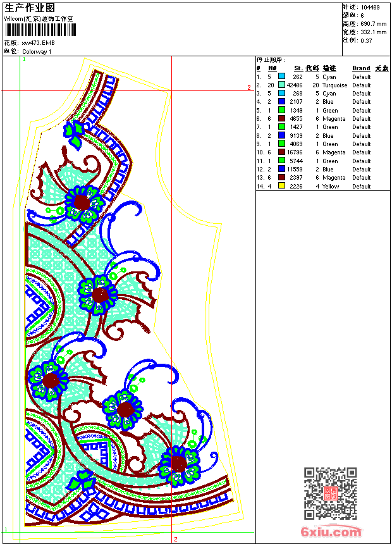This screenshot has height=544, width=392.
Task: Click the total stitch count 104489
Action: pyautogui.click(x=370, y=8)
